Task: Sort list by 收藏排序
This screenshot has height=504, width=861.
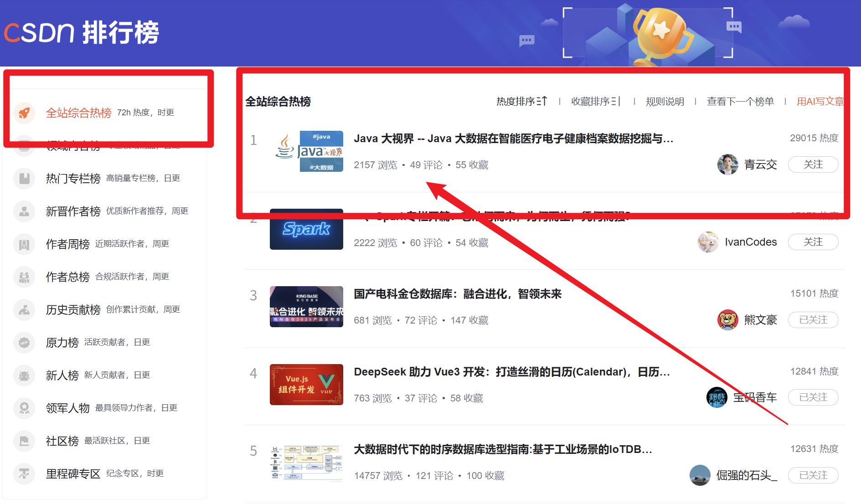Action: coord(596,101)
